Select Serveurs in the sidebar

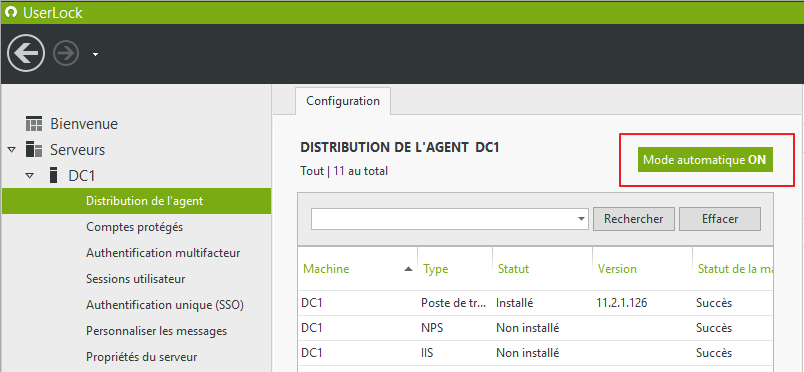tap(77, 150)
